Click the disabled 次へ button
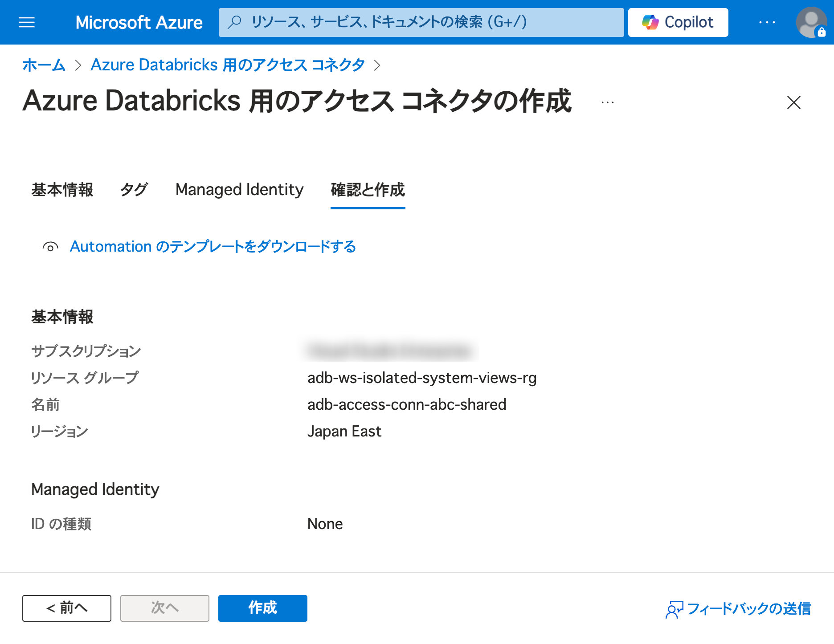This screenshot has height=644, width=834. [x=165, y=608]
